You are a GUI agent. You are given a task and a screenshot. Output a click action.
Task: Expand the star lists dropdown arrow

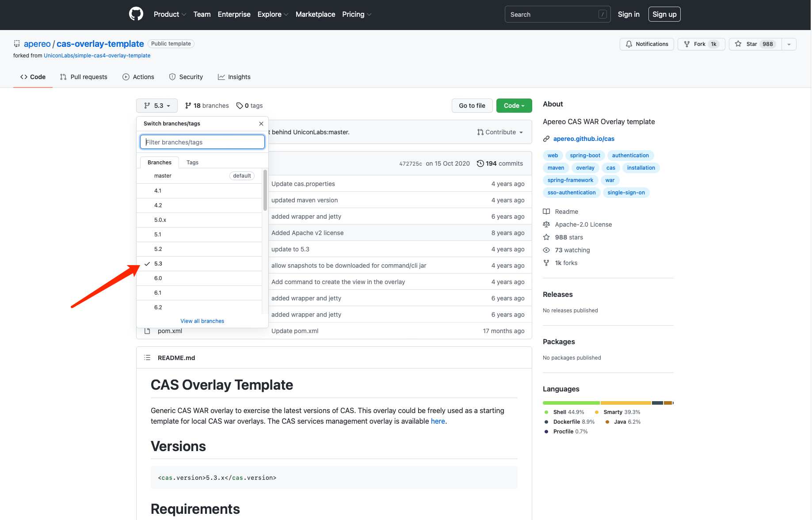(789, 44)
